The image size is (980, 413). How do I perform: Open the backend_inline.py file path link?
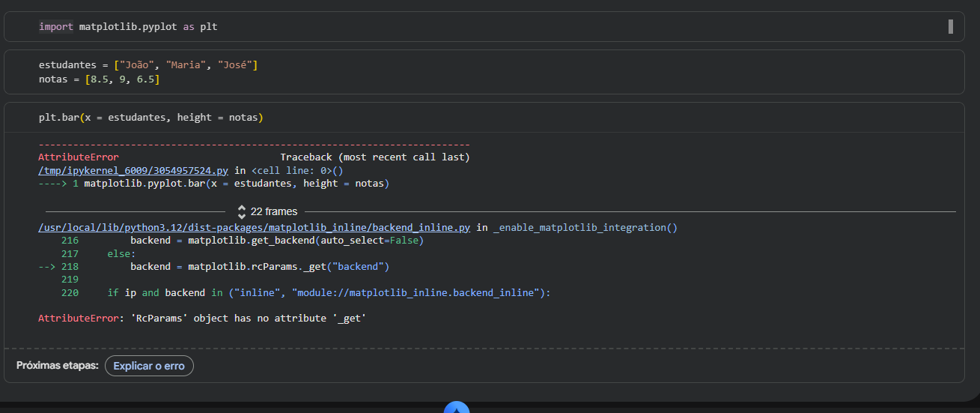pos(254,227)
